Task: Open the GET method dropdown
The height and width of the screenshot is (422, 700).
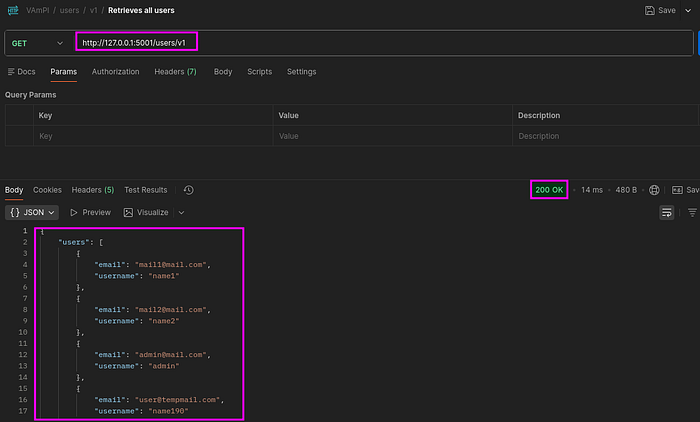Action: coord(37,43)
